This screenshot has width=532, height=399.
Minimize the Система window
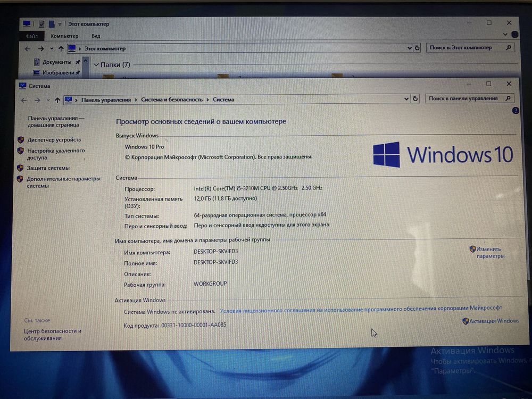point(469,84)
